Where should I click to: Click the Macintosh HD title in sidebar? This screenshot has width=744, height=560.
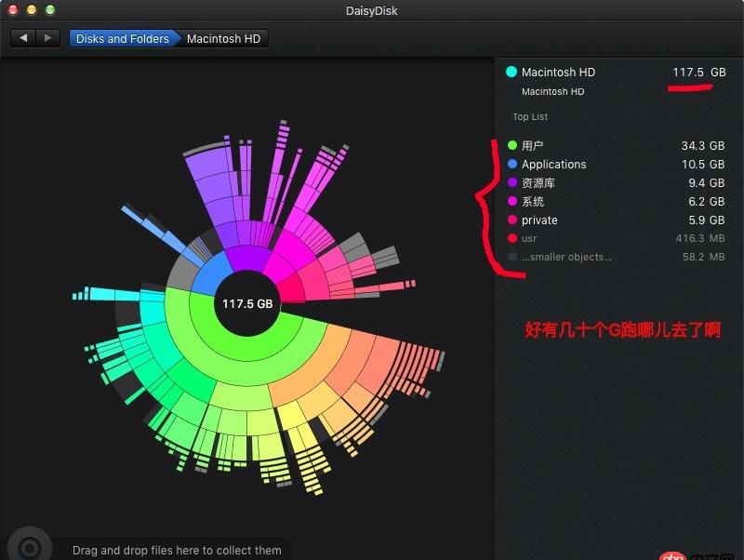[558, 73]
